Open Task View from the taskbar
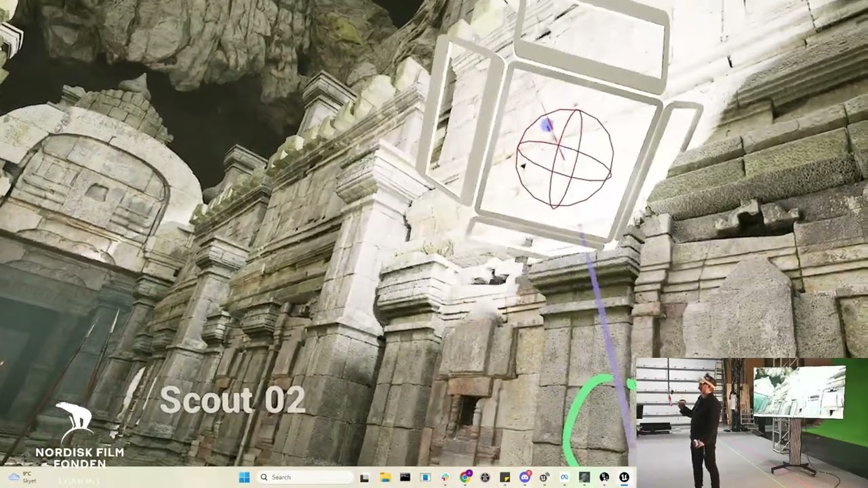The width and height of the screenshot is (868, 488). pos(364,478)
